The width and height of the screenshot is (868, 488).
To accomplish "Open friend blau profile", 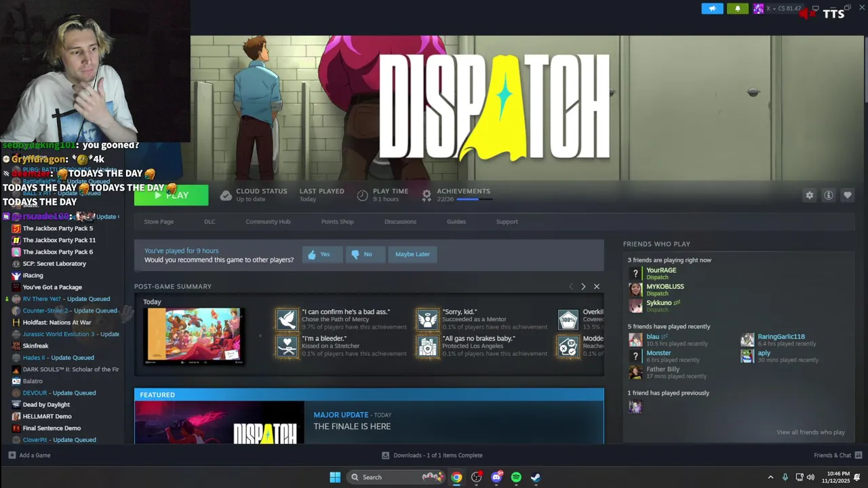I will click(652, 337).
